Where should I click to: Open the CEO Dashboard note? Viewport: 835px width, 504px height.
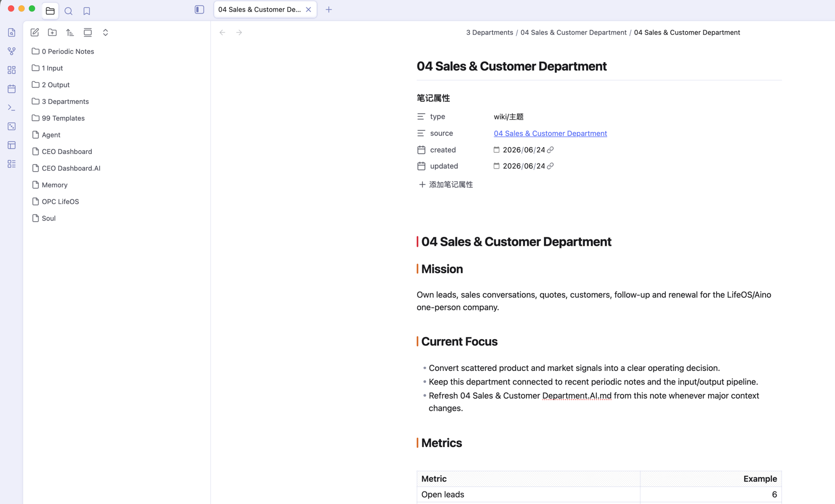pyautogui.click(x=117, y=151)
